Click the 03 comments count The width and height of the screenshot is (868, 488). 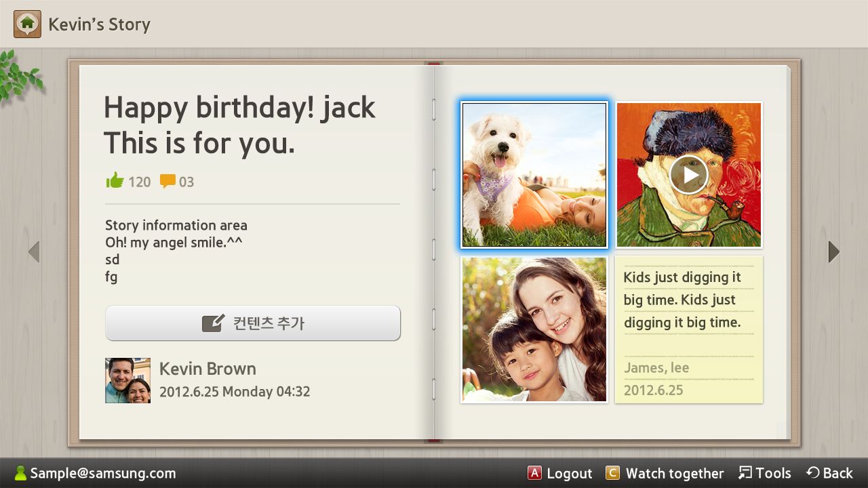[186, 182]
